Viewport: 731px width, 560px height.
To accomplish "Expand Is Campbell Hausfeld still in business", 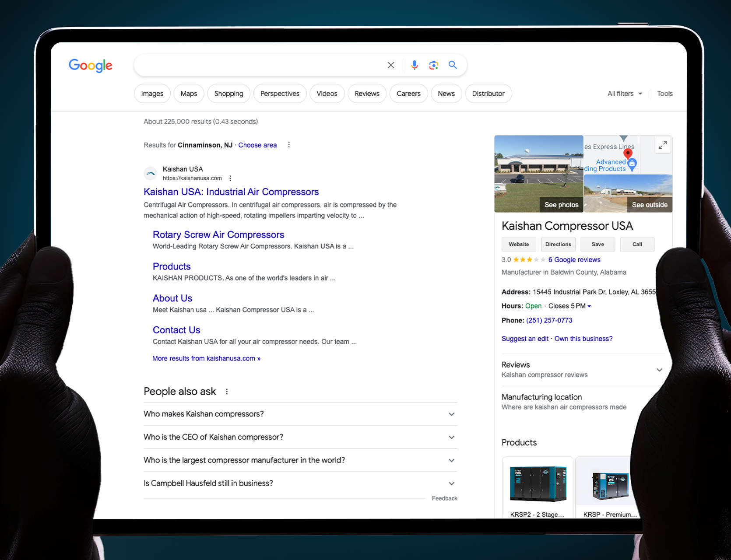I will pyautogui.click(x=300, y=483).
